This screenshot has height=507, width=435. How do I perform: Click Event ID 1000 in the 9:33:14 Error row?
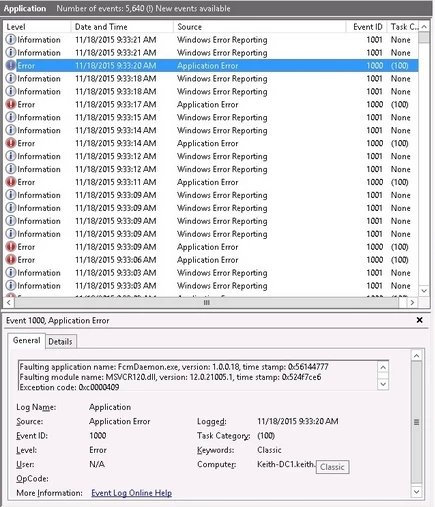coord(375,143)
